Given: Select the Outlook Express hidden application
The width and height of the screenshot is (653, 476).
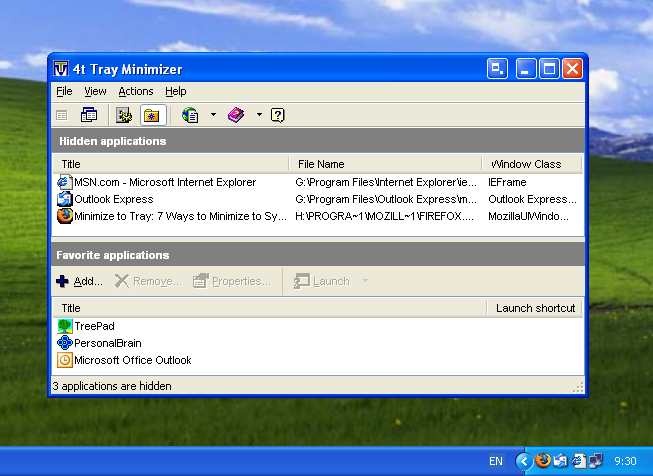Looking at the screenshot, I should 114,199.
